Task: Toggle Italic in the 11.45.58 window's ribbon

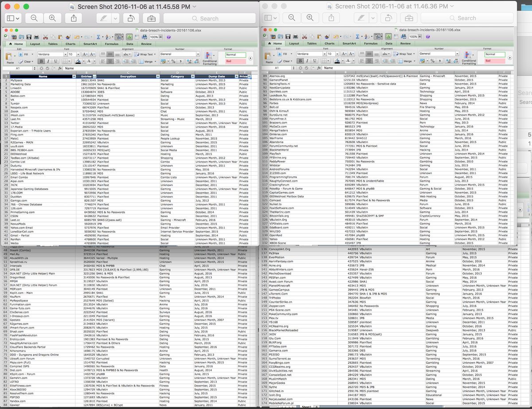Action: 49,61
